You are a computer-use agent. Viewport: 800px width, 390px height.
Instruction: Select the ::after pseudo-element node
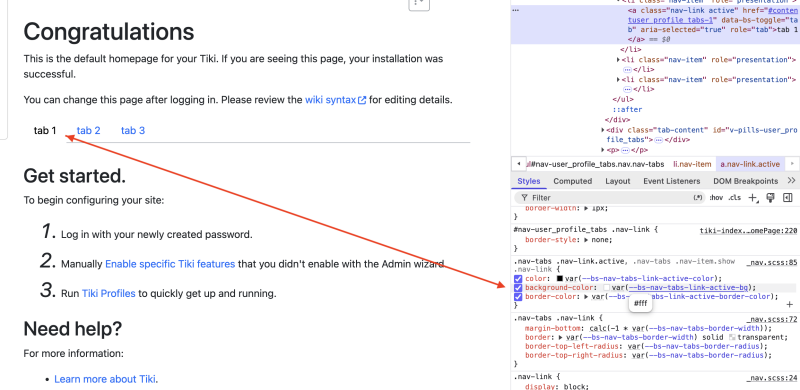click(x=627, y=110)
